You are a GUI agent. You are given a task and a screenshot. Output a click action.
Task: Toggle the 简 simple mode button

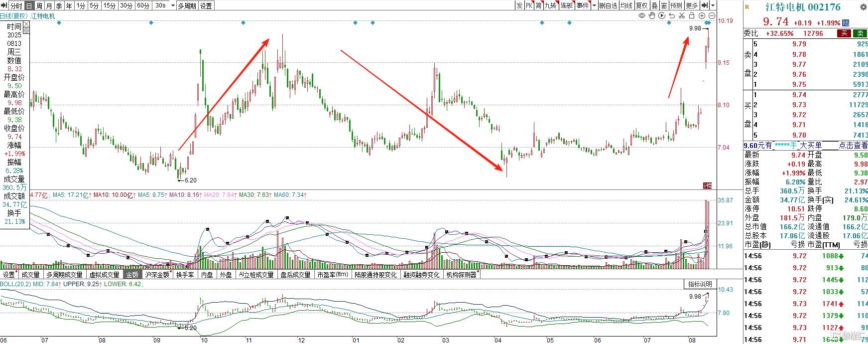point(539,5)
